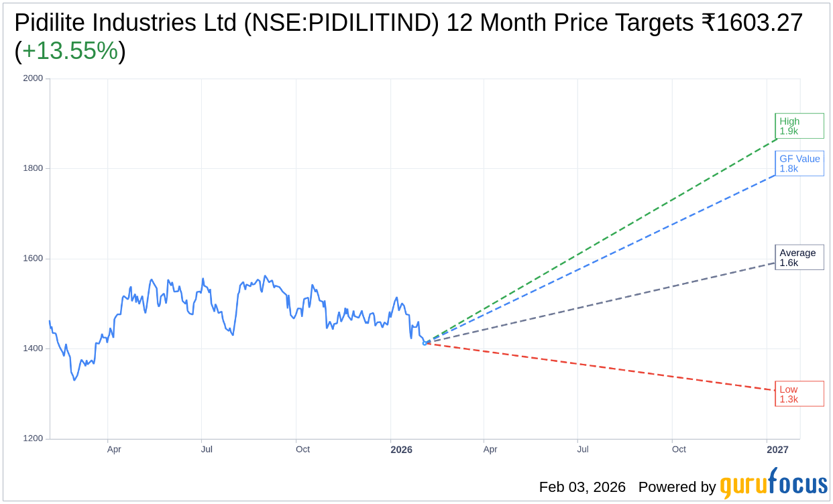Click the 2026 x-axis label

coord(402,450)
